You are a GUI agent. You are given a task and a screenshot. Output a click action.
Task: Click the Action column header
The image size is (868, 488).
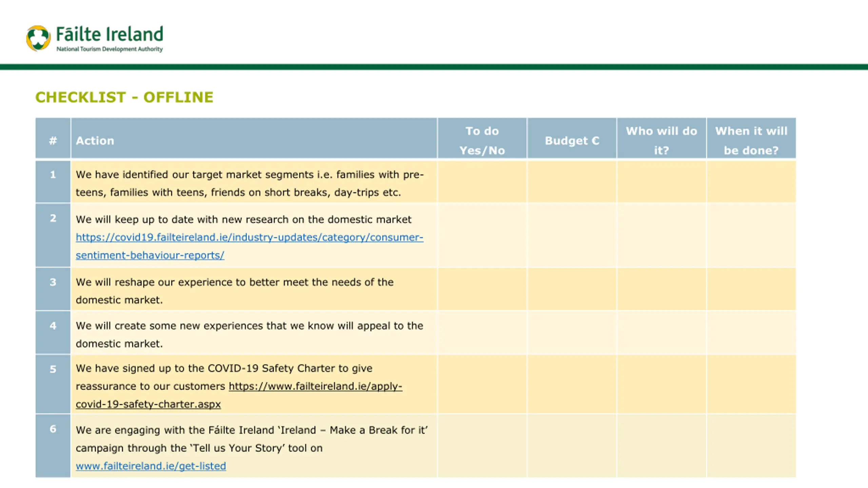click(x=95, y=141)
